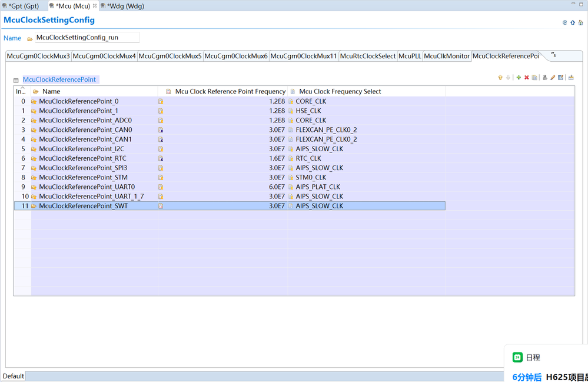Open the McuCgm0ClockMux6 tab
This screenshot has height=382, width=588.
point(236,57)
